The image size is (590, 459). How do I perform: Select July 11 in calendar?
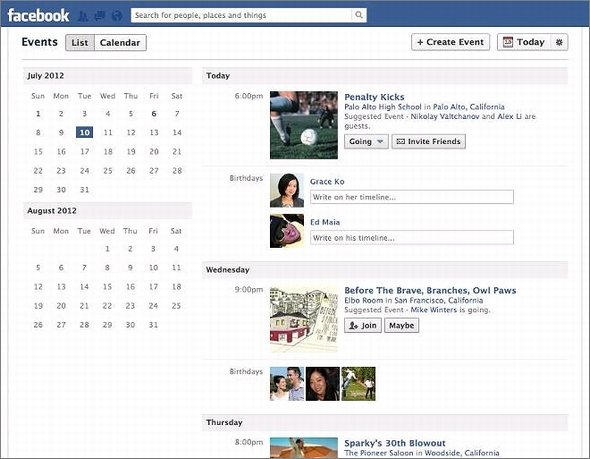[x=108, y=132]
